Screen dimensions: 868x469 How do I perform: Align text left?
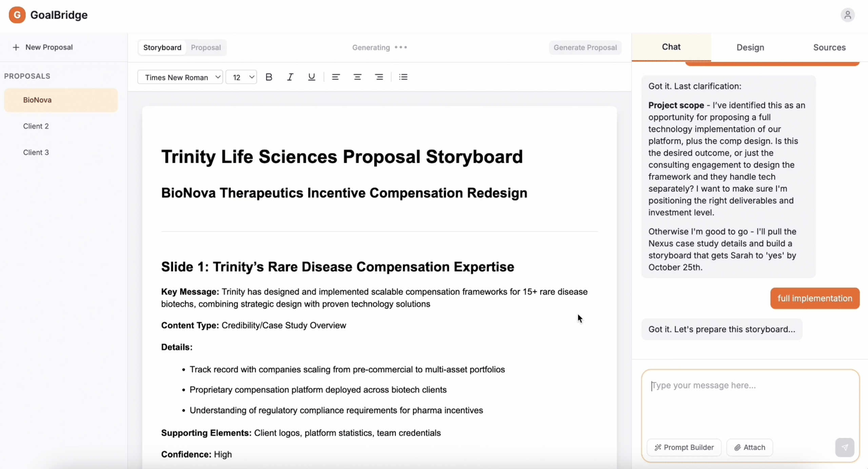[336, 77]
